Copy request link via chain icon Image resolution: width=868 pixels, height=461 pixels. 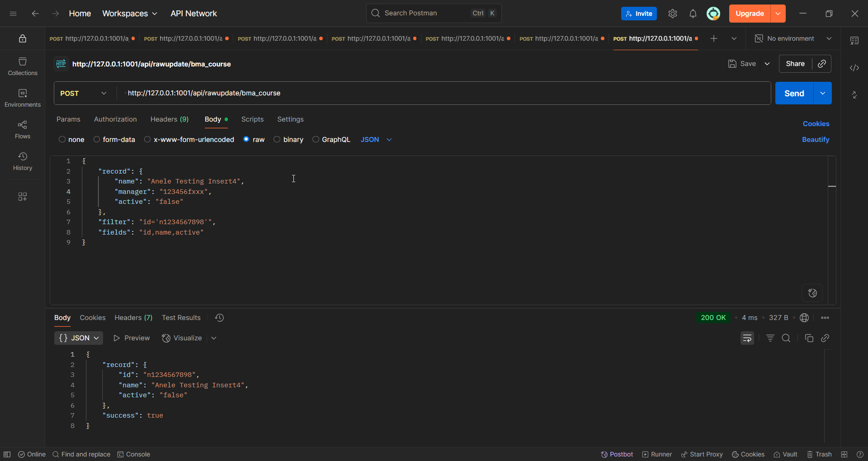[822, 64]
